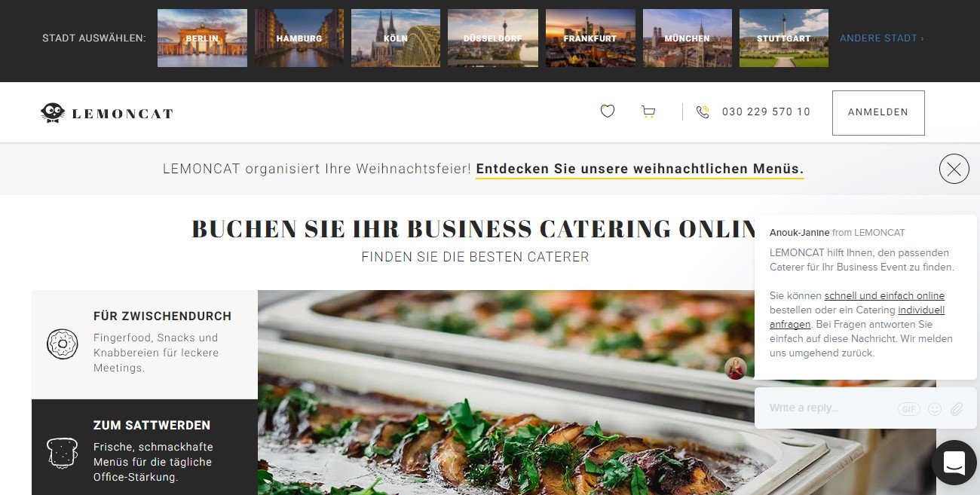Click the GIF icon in chat
This screenshot has height=495, width=980.
click(909, 409)
